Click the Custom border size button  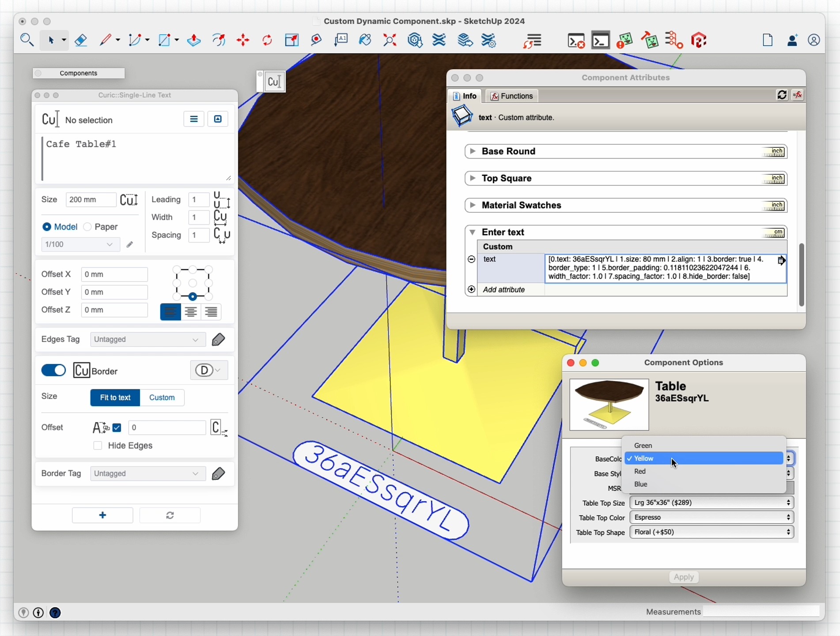pos(162,398)
